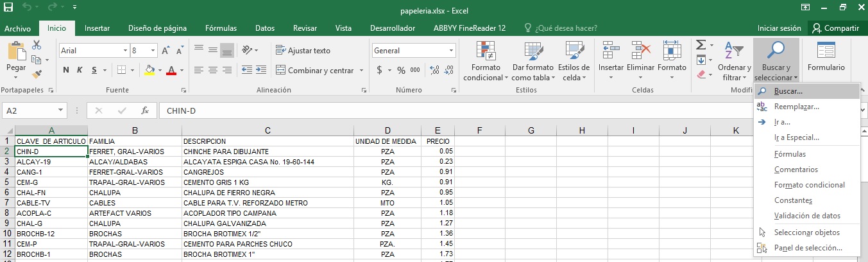Viewport: 868px width, 262px height.
Task: Open the Name Box dropdown arrow
Action: [x=61, y=111]
